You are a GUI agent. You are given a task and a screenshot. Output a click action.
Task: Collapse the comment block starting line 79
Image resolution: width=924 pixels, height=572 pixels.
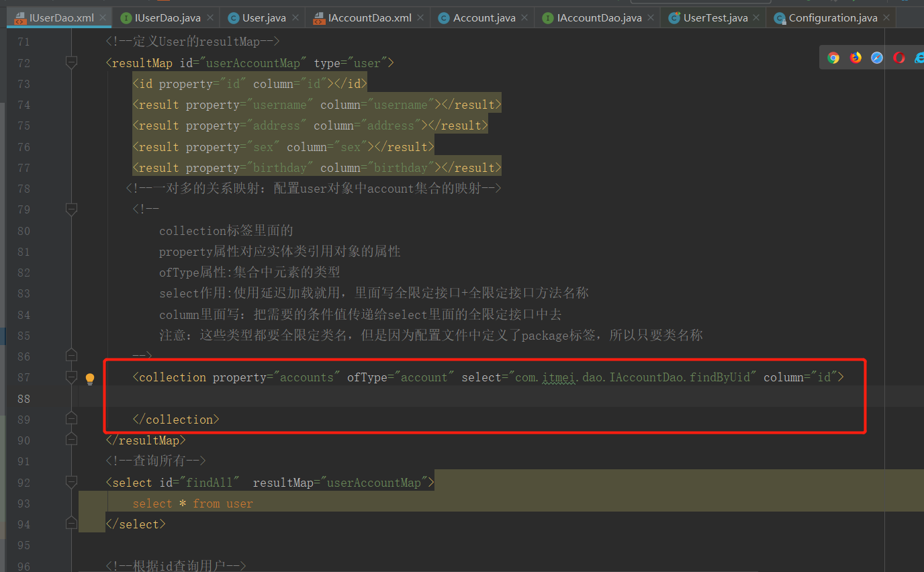[71, 209]
